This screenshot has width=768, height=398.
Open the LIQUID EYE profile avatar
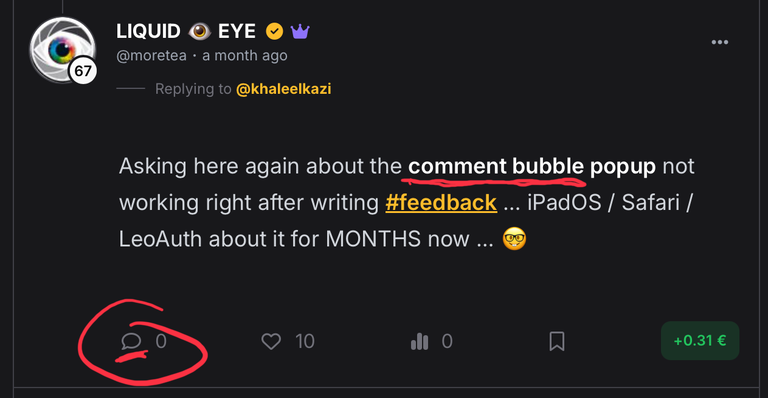tap(62, 49)
